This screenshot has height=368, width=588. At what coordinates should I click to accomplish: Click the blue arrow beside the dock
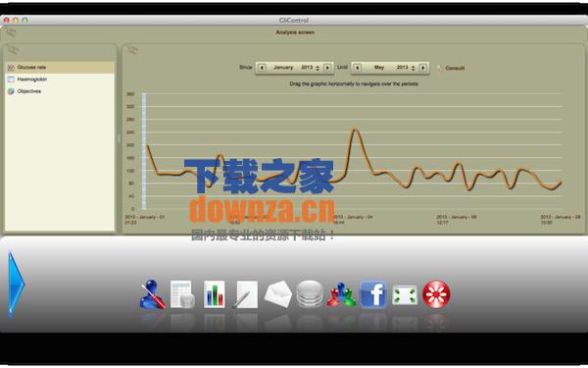point(16,284)
